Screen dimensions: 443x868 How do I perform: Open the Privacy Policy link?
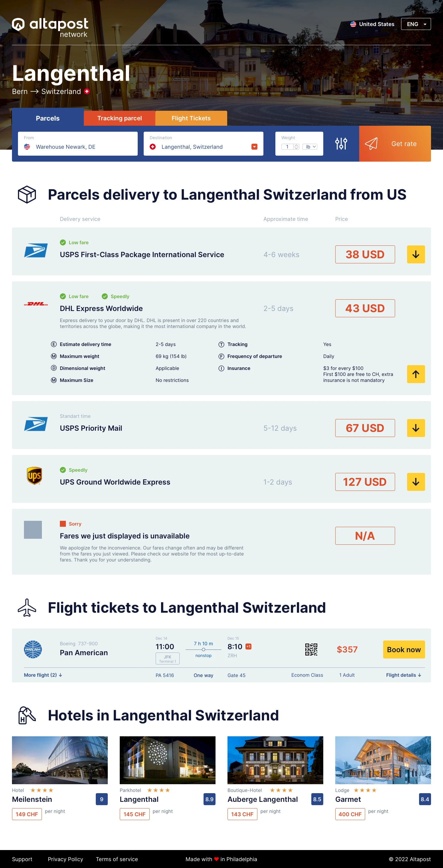65,859
